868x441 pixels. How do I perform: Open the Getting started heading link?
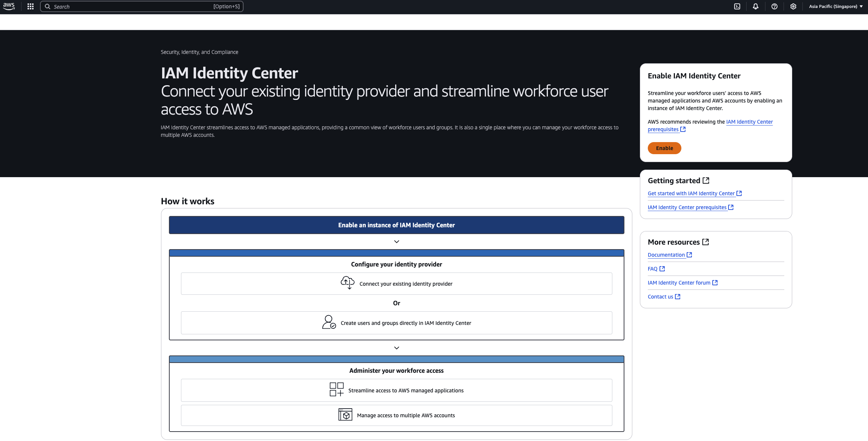coord(674,181)
